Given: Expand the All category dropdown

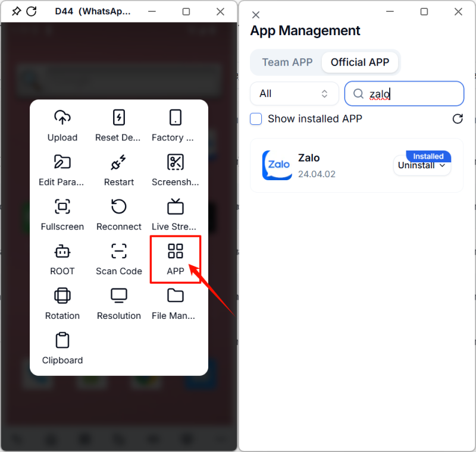Looking at the screenshot, I should (295, 93).
